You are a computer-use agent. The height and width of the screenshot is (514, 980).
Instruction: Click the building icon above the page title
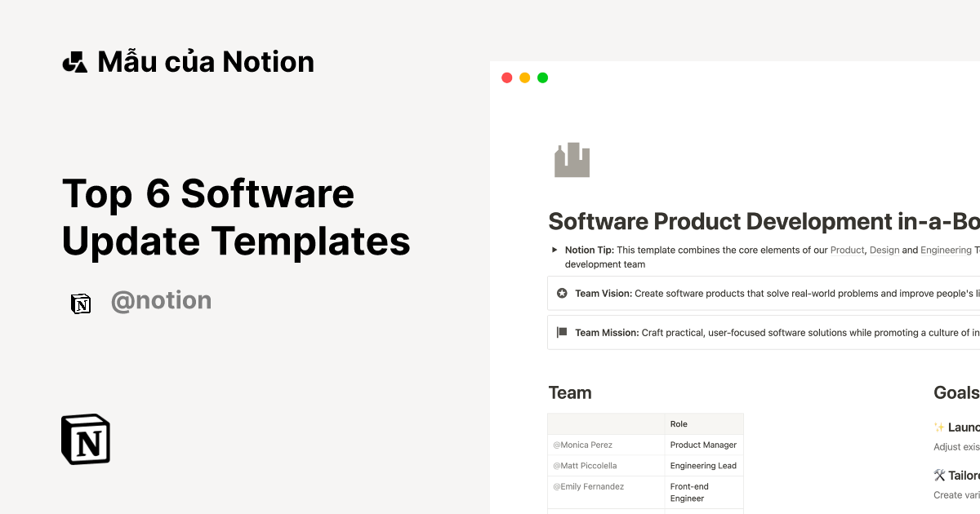(x=572, y=159)
